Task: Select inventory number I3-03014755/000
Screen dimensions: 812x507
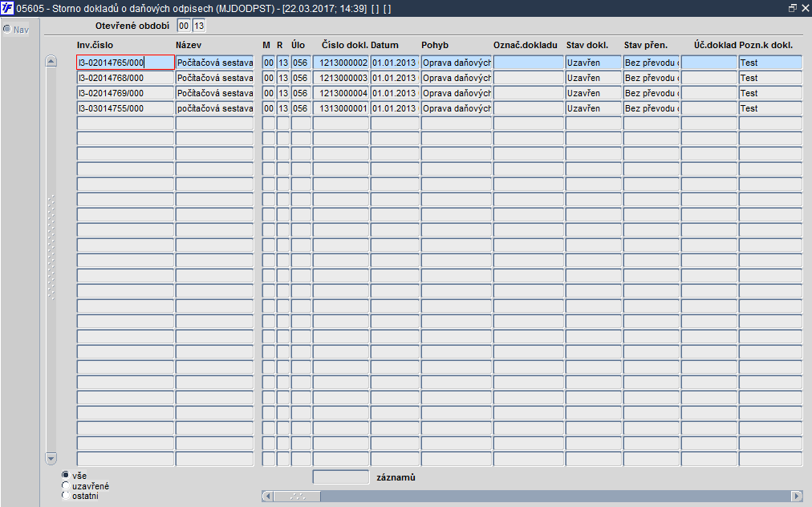Action: click(125, 108)
